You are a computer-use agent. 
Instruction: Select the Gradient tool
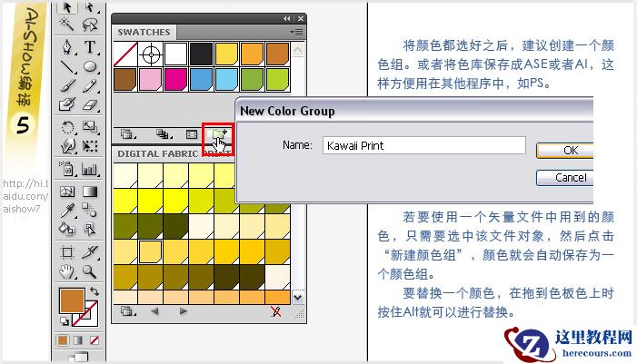point(90,192)
